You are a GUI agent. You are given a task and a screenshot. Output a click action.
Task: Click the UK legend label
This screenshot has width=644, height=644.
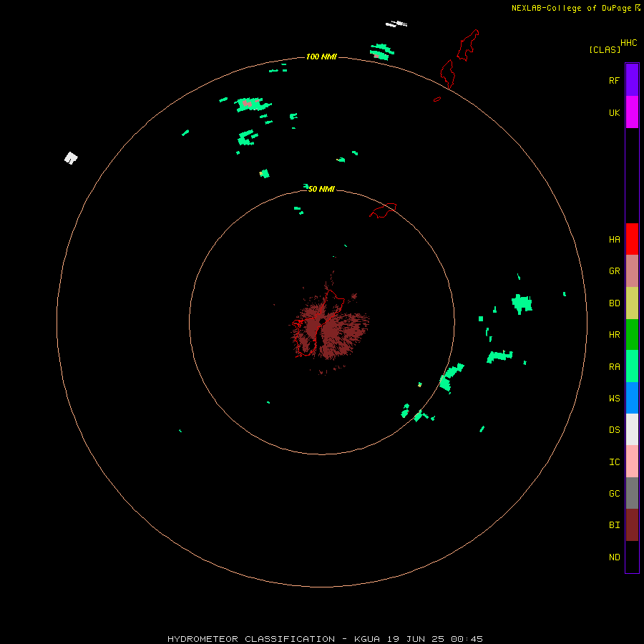614,112
